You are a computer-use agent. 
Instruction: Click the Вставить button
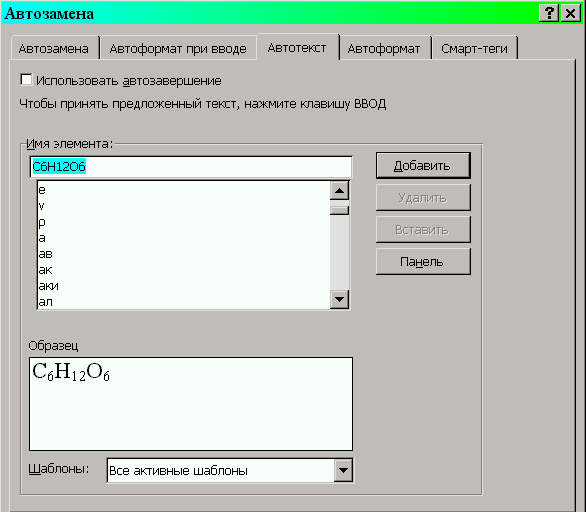(423, 229)
